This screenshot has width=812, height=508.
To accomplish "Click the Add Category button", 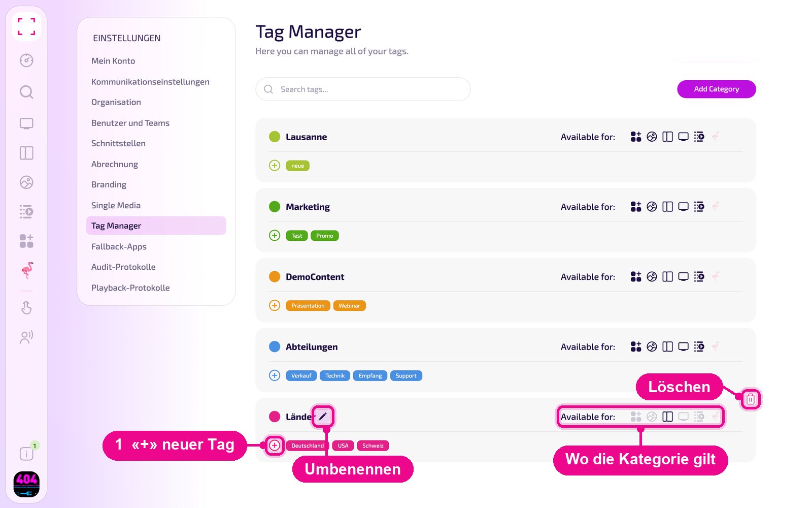I will pos(717,89).
